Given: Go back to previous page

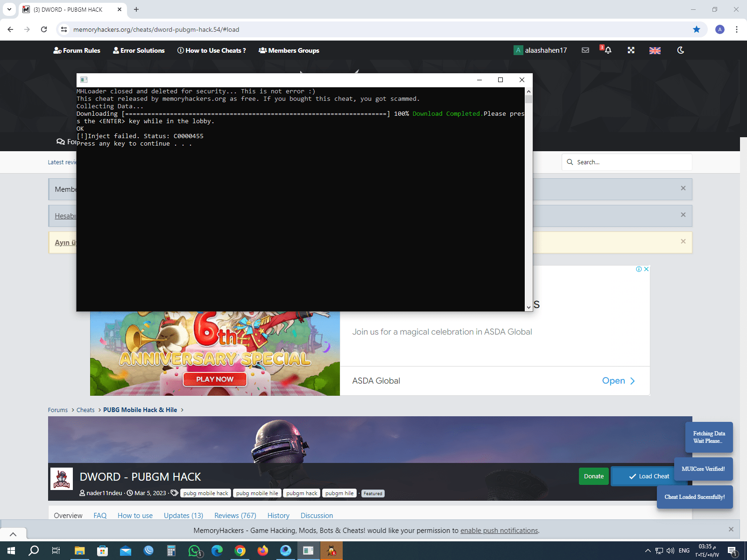Looking at the screenshot, I should 10,29.
